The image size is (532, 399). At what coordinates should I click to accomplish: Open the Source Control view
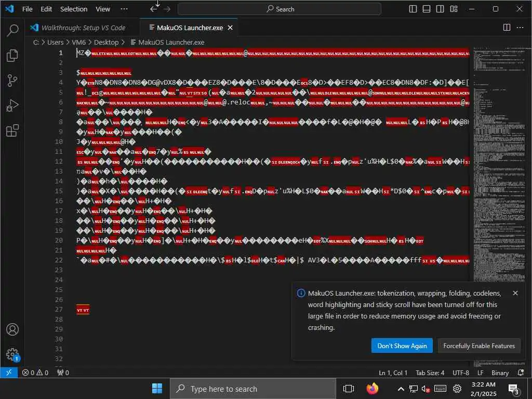[x=12, y=81]
